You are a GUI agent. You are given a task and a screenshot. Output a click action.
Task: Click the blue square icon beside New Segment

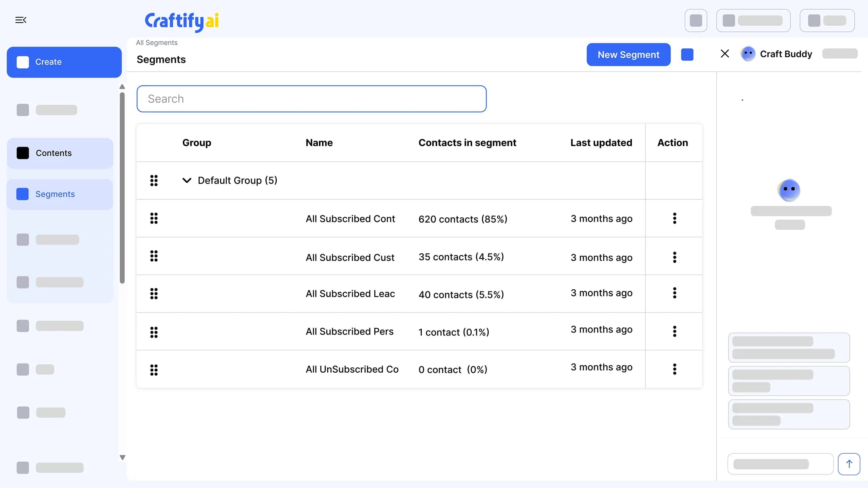687,55
